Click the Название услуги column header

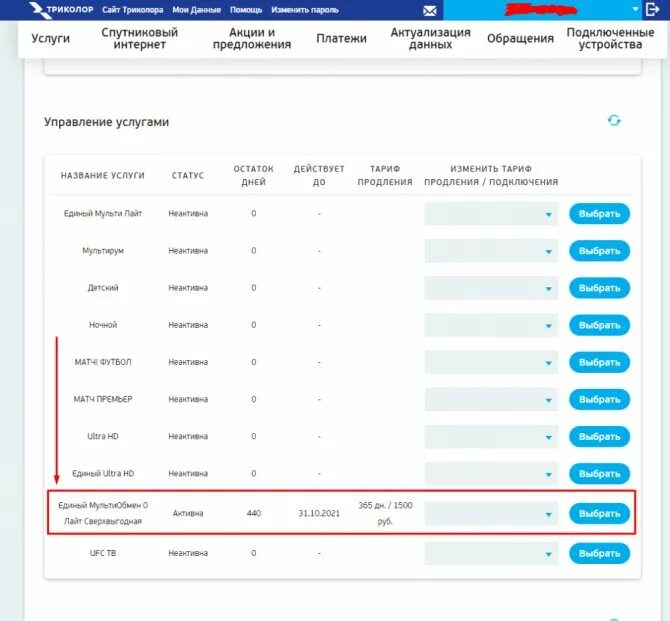pyautogui.click(x=103, y=176)
